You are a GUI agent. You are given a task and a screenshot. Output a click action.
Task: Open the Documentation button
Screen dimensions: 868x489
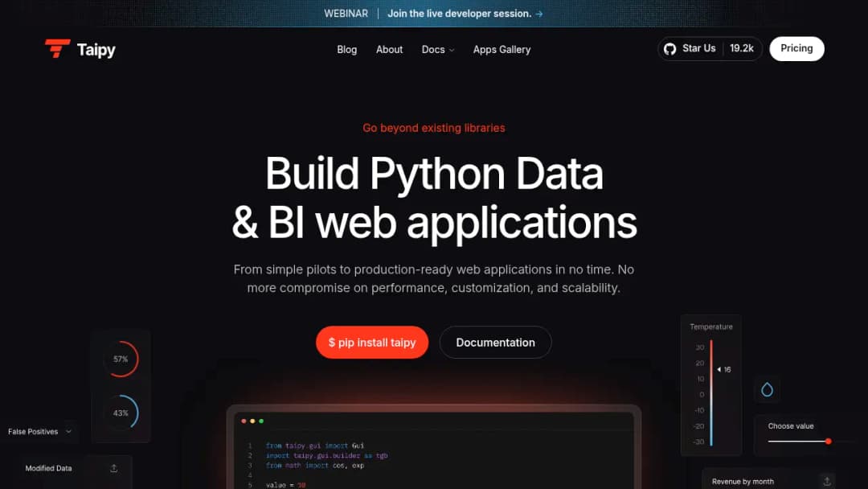[495, 343]
